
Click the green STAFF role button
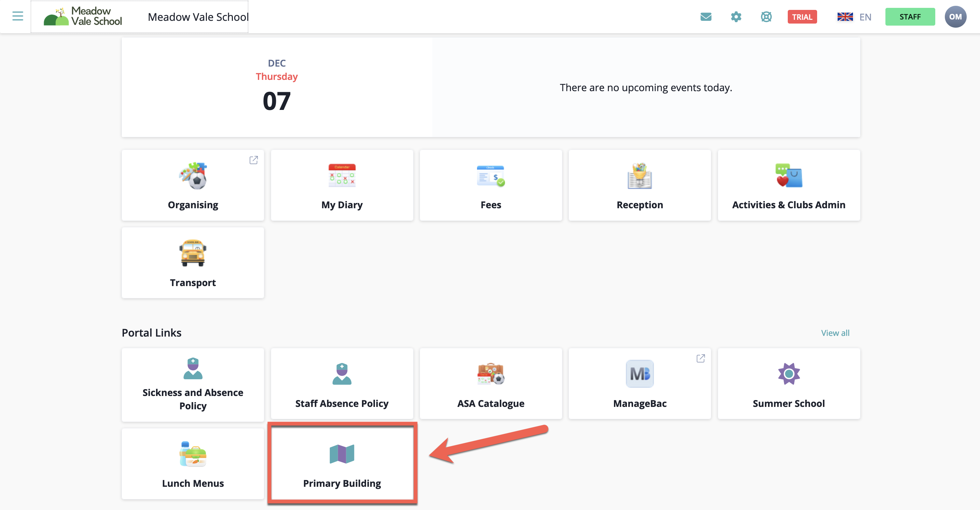point(910,17)
